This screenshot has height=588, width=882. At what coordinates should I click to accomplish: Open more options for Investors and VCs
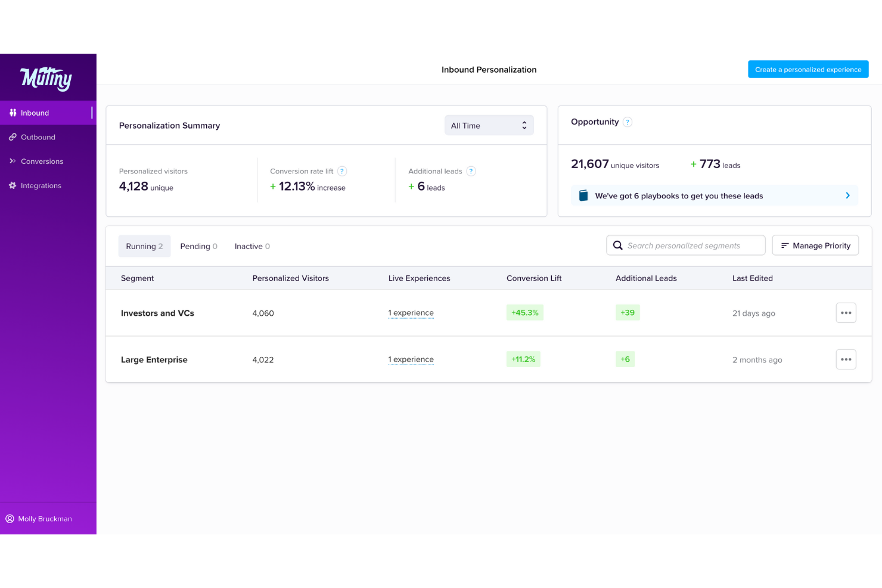846,313
